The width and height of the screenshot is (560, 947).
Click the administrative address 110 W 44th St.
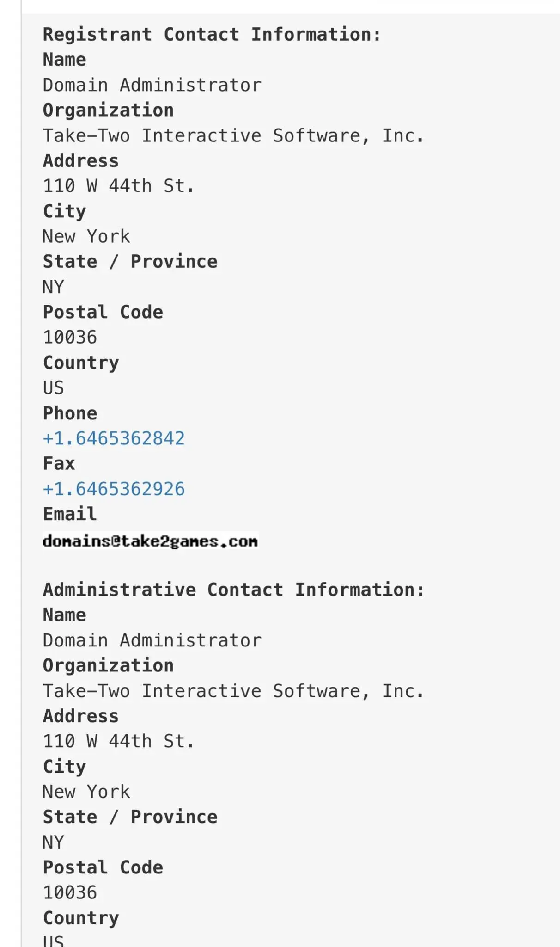pos(118,741)
